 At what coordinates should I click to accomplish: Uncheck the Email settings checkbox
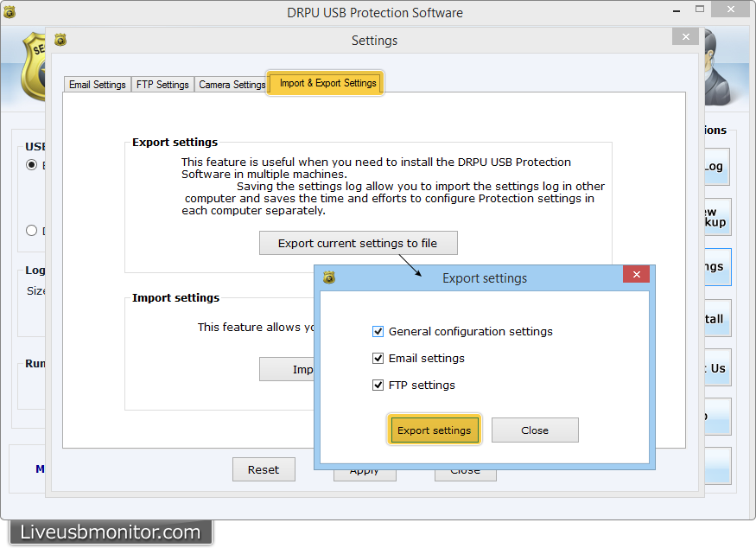[378, 358]
